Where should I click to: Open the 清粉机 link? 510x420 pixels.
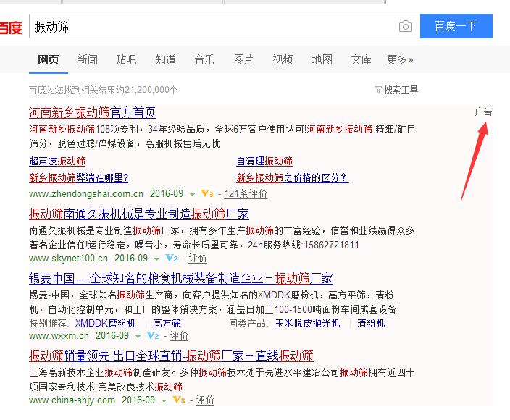[371, 323]
